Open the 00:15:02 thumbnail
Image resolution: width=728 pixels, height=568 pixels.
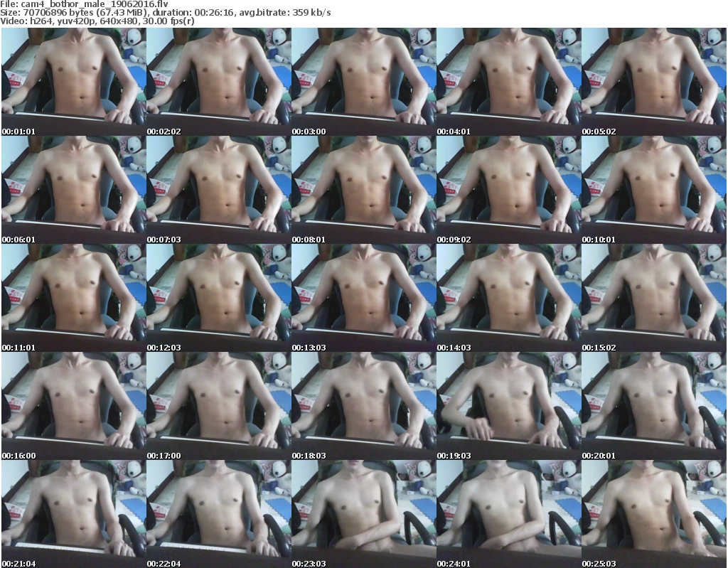(x=654, y=298)
